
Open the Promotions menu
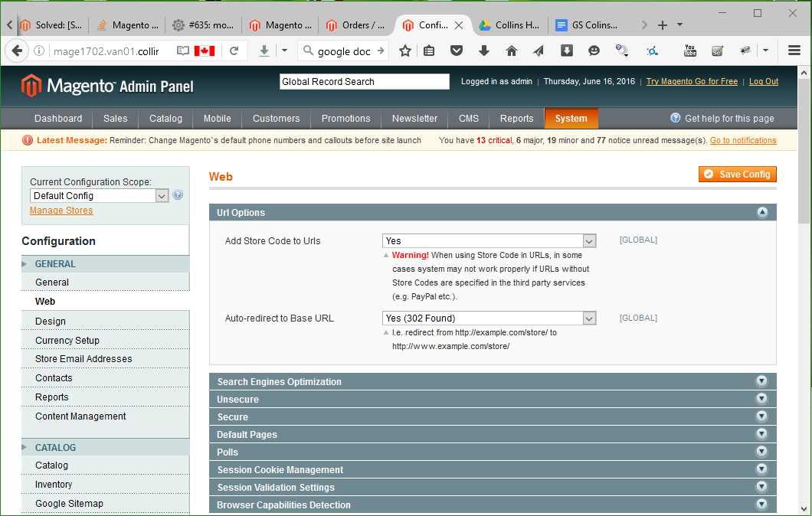(346, 119)
